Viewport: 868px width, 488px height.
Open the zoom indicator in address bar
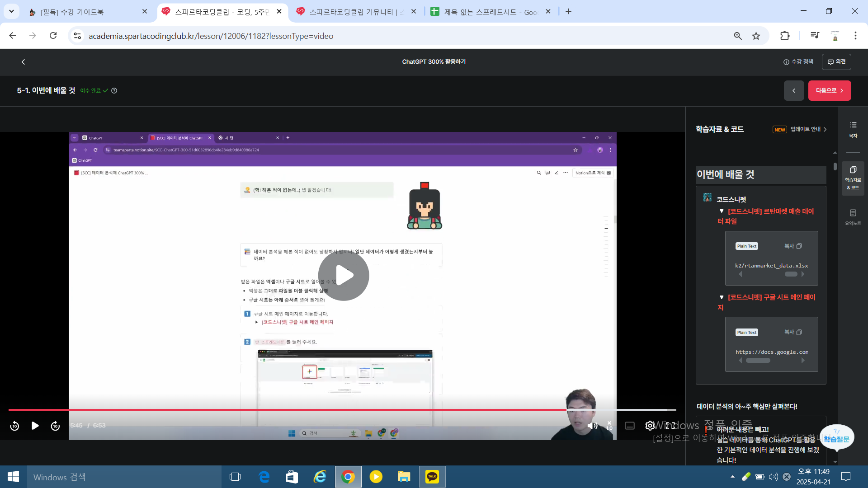738,36
